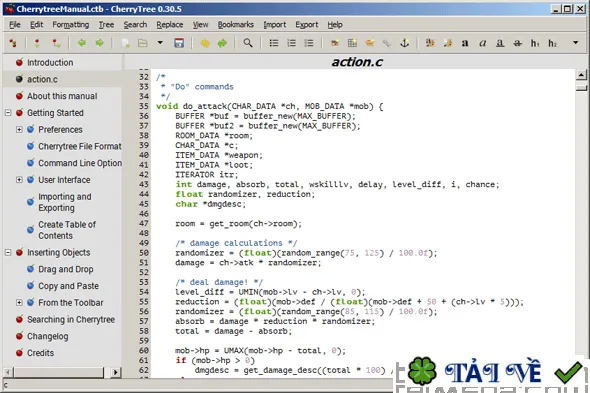This screenshot has width=590, height=393.
Task: Select the Copy and Paste node
Action: 68,286
